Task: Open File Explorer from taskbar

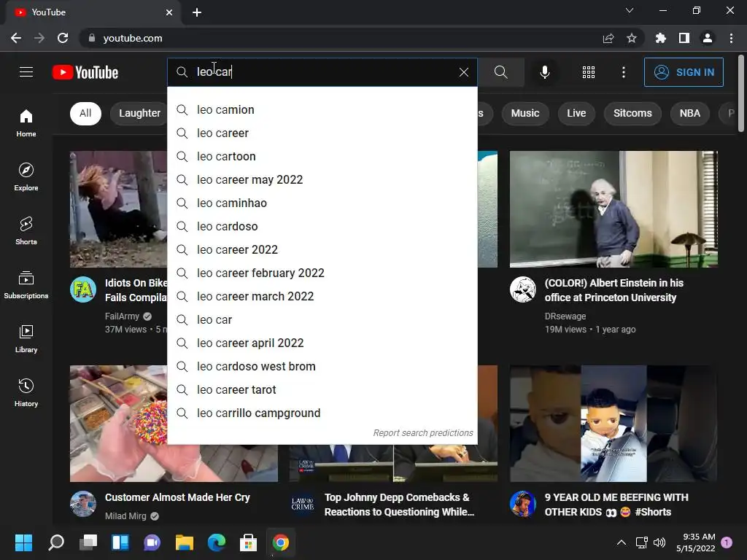Action: pyautogui.click(x=185, y=542)
